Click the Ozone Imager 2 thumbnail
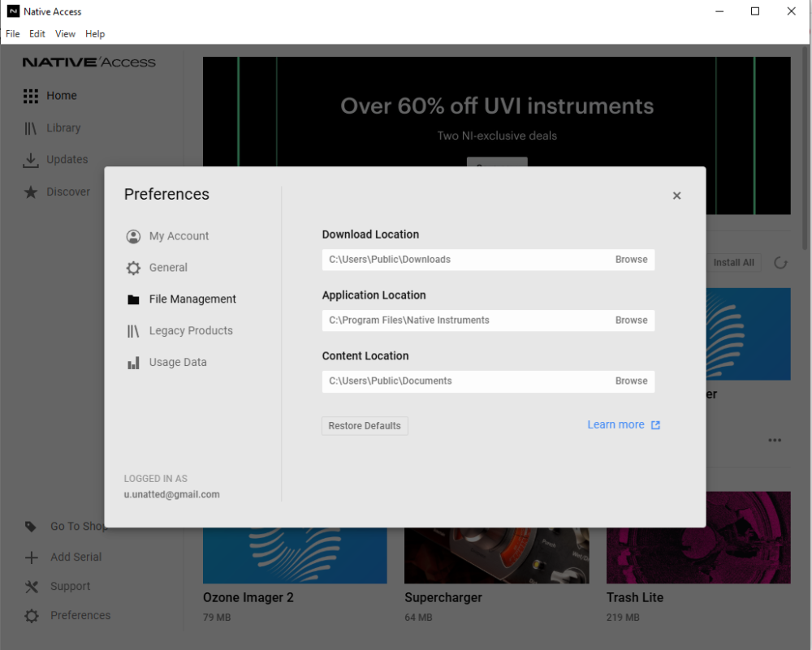The width and height of the screenshot is (812, 650). 295,556
